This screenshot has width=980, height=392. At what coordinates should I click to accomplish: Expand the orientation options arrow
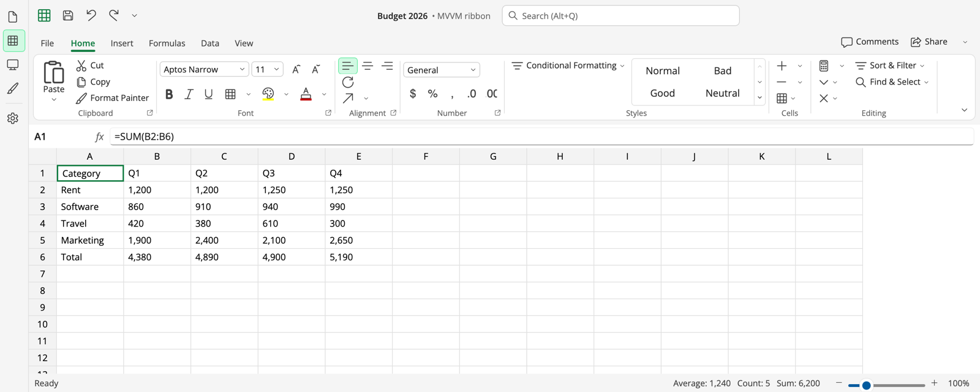(366, 98)
